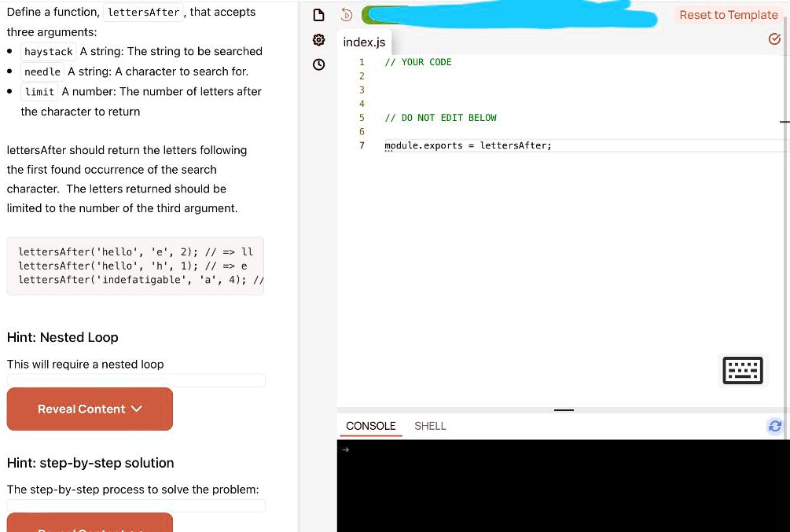Switch to the CONSOLE tab
This screenshot has height=532, width=790.
point(370,426)
